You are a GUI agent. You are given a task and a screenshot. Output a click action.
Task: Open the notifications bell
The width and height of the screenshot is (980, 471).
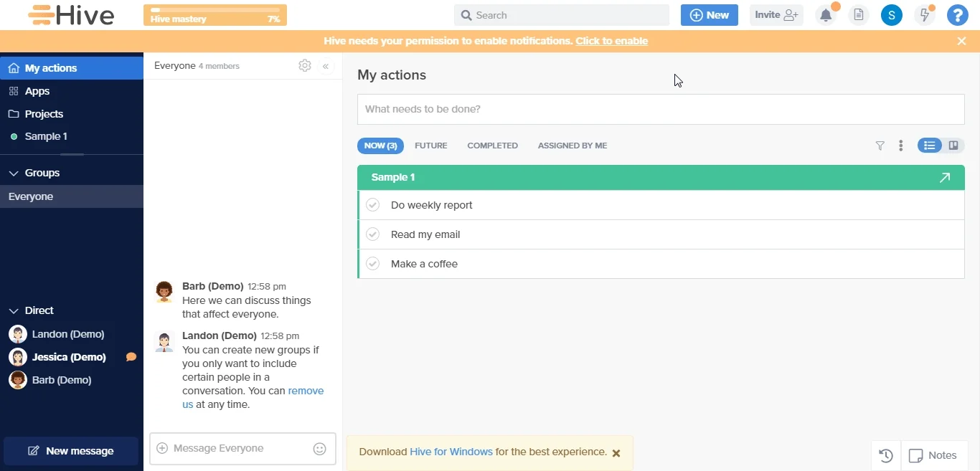[x=826, y=15]
